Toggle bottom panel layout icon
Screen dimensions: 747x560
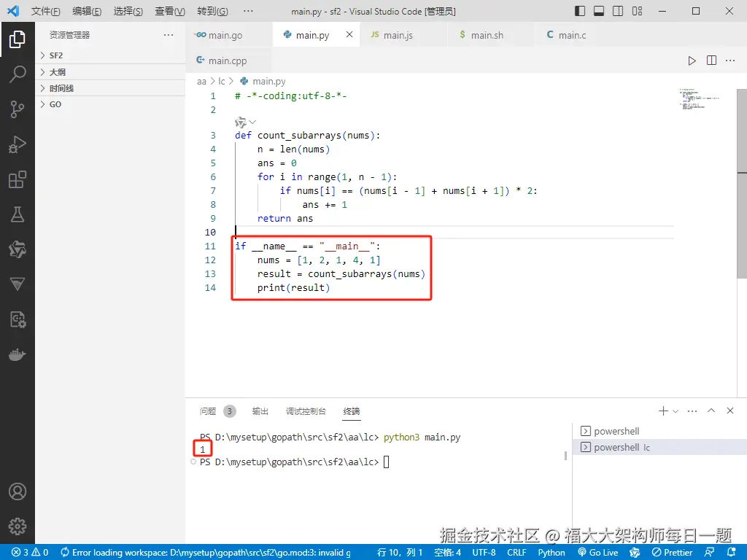599,11
